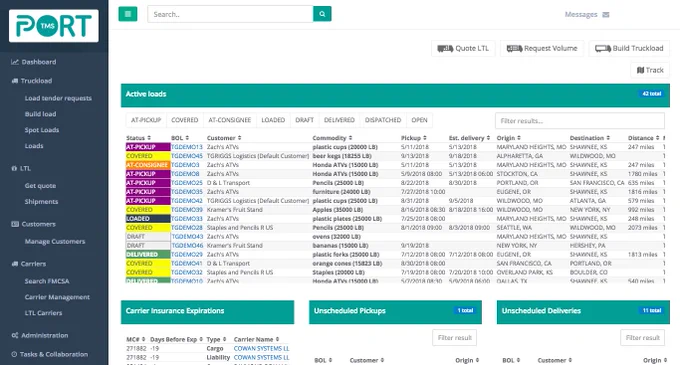Click the AT-CONSIGNEE orange status for TGDEMO03
The width and height of the screenshot is (680, 365).
147,165
